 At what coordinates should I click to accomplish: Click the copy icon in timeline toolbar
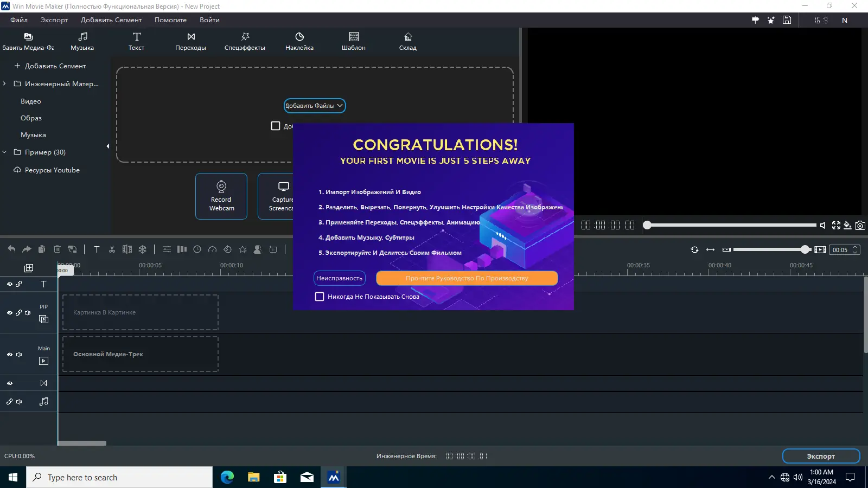pyautogui.click(x=42, y=249)
